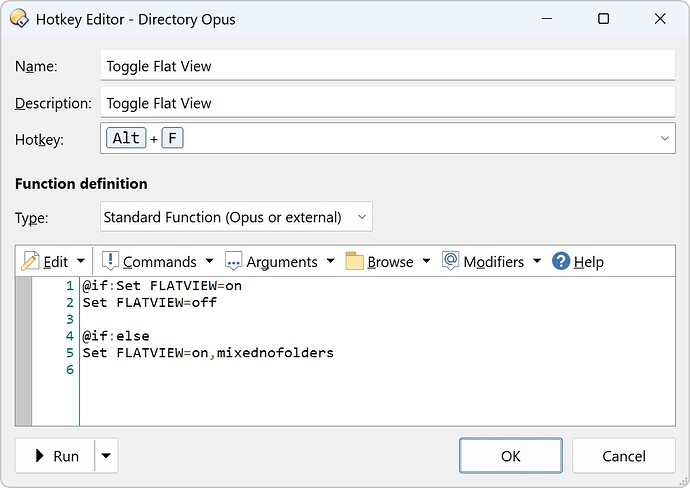Minimize the Hotkey Editor window
The height and width of the screenshot is (488, 690).
547,18
